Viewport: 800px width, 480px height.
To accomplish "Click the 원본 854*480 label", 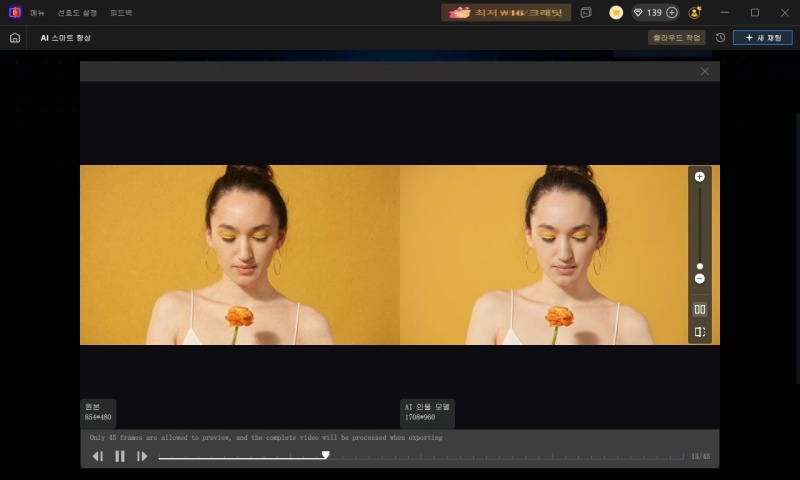I will [x=98, y=412].
